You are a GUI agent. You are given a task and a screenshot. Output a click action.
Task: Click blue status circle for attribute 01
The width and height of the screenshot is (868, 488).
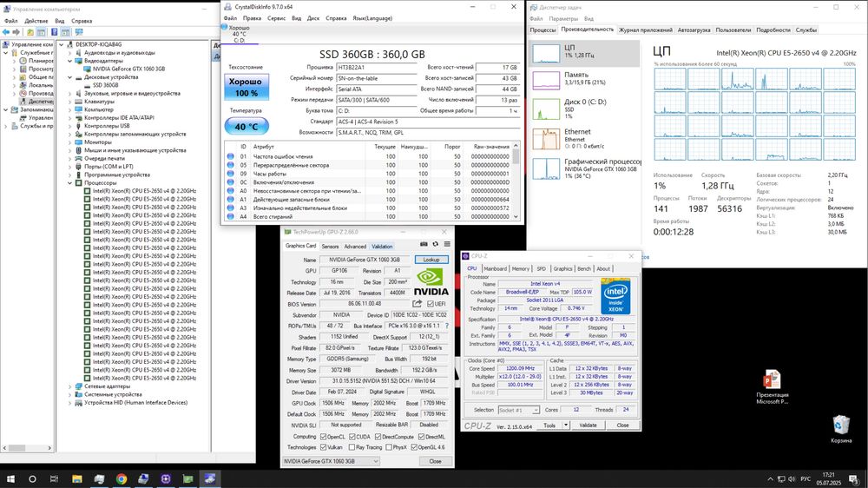tap(230, 157)
